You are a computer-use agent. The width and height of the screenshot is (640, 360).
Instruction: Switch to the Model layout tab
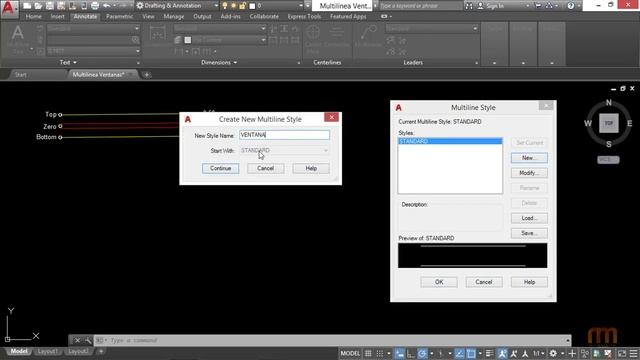pyautogui.click(x=19, y=351)
